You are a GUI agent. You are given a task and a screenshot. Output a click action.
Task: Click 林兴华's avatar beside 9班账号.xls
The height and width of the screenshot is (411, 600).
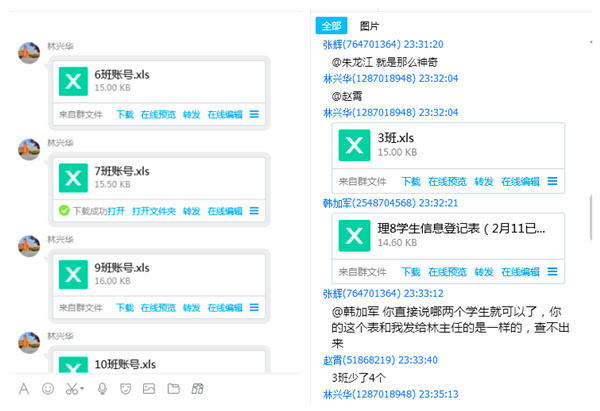(x=29, y=246)
